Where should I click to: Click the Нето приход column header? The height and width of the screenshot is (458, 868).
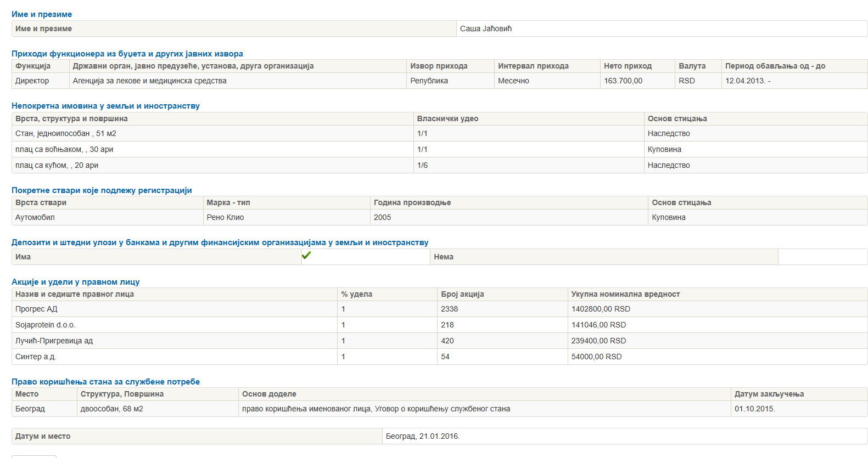(628, 66)
